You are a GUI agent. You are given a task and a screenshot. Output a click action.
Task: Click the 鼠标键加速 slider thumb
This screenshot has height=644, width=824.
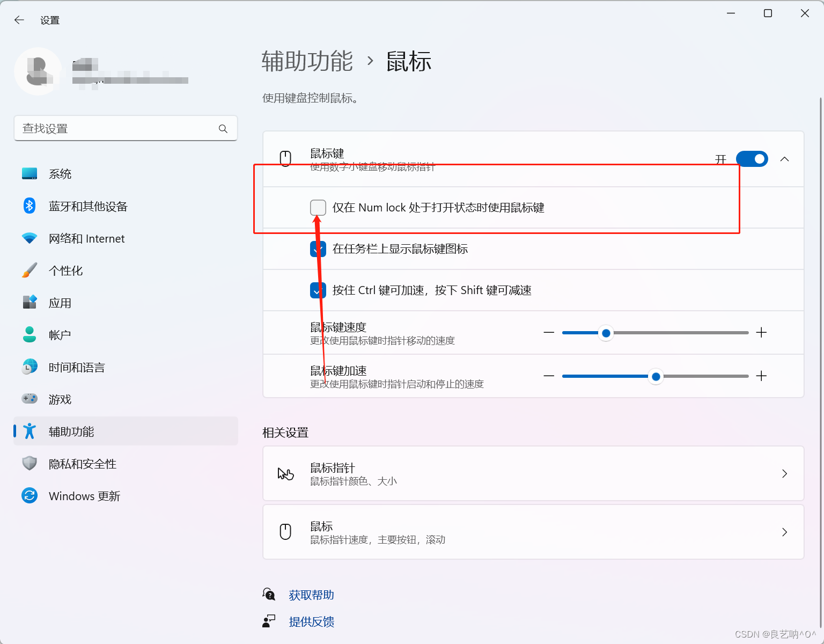click(656, 377)
